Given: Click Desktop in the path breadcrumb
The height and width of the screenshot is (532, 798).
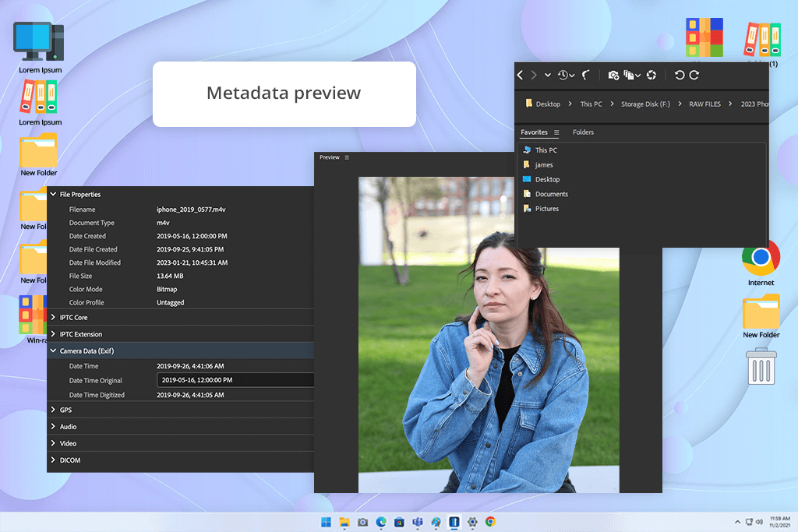Looking at the screenshot, I should pos(548,104).
